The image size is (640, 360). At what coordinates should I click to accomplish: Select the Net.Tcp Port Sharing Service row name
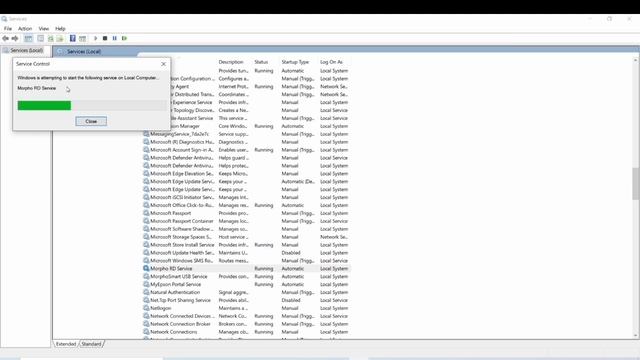tap(180, 300)
